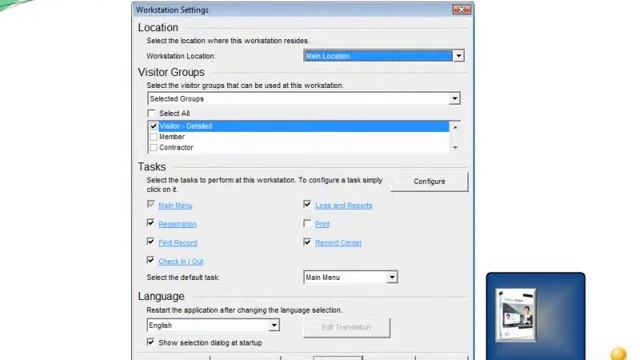The image size is (640, 360).
Task: Toggle Show selection dialog at startup
Action: coord(151,342)
